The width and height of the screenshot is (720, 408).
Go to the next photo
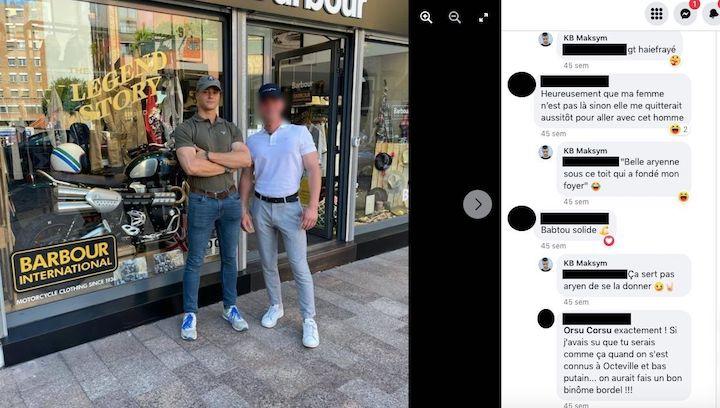pyautogui.click(x=478, y=204)
